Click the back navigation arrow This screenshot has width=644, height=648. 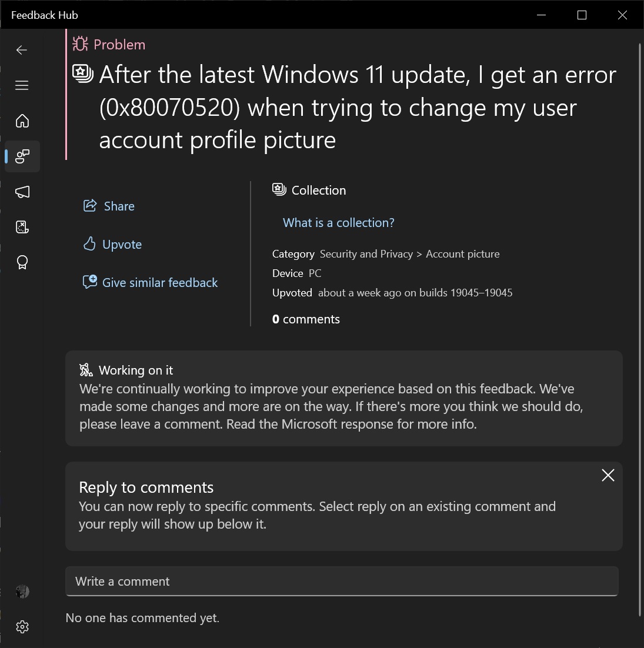(22, 50)
